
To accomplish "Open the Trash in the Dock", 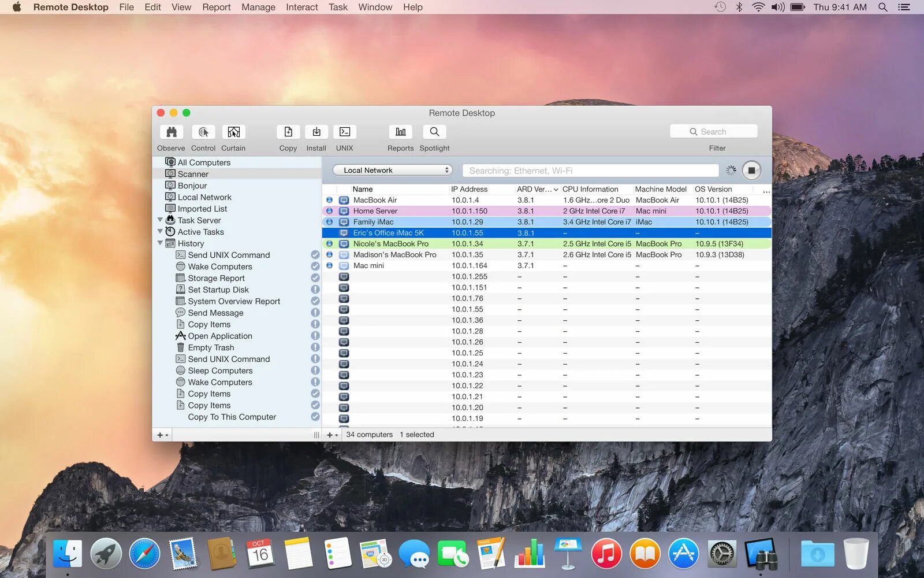I will click(856, 553).
